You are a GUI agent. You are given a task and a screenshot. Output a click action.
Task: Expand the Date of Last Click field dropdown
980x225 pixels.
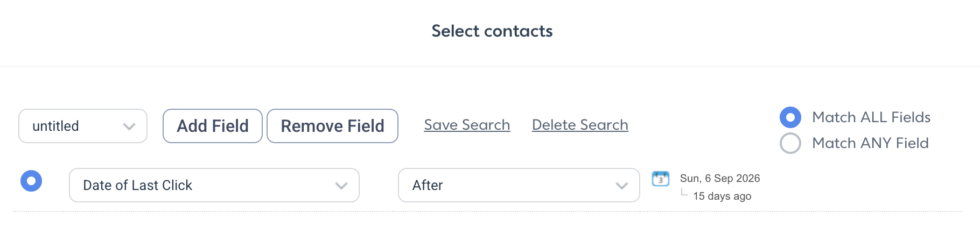pyautogui.click(x=214, y=185)
